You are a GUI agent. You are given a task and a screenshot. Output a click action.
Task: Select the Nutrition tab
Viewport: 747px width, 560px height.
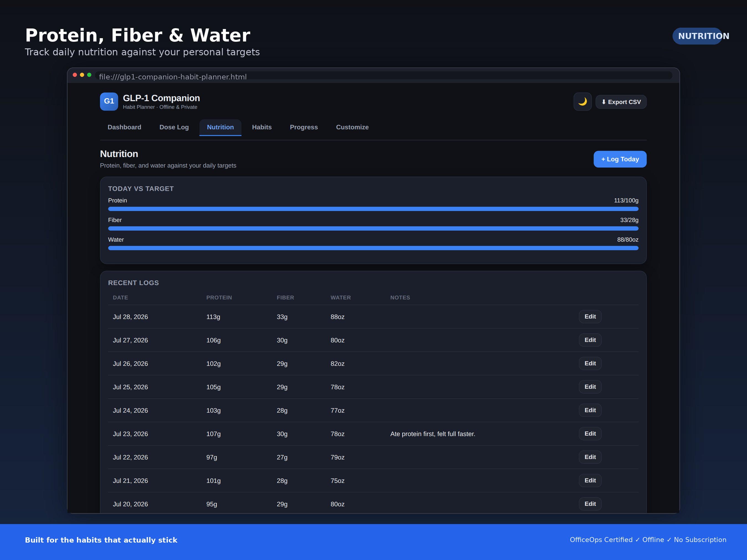(x=220, y=127)
